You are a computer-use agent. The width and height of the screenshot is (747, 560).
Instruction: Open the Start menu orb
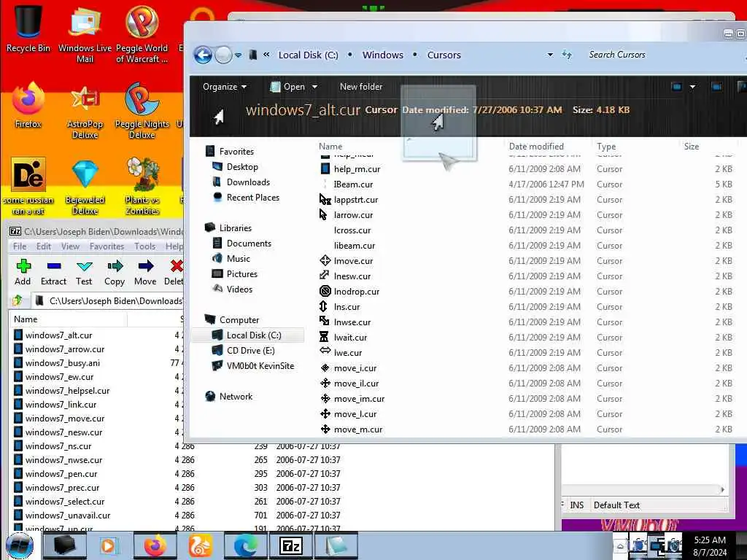20,545
